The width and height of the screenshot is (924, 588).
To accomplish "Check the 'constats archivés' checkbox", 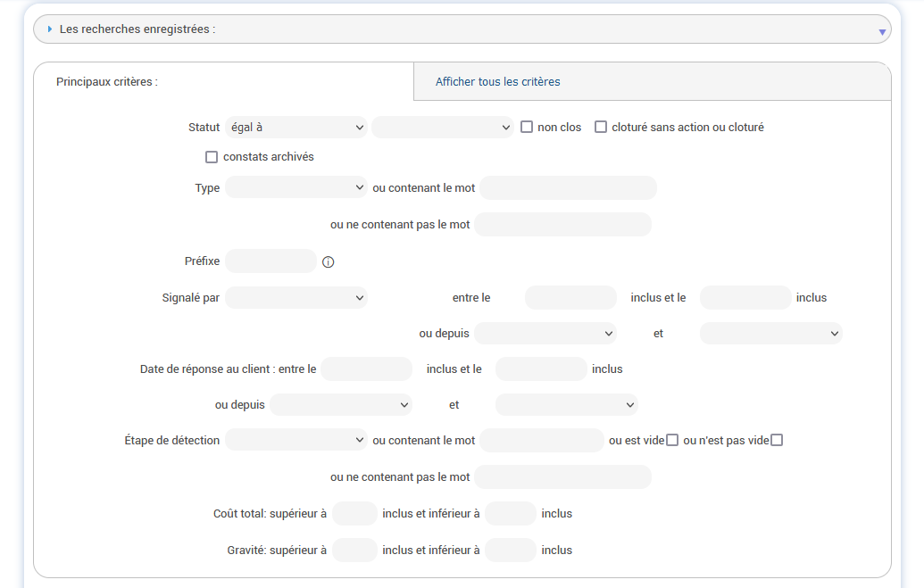I will pyautogui.click(x=212, y=156).
